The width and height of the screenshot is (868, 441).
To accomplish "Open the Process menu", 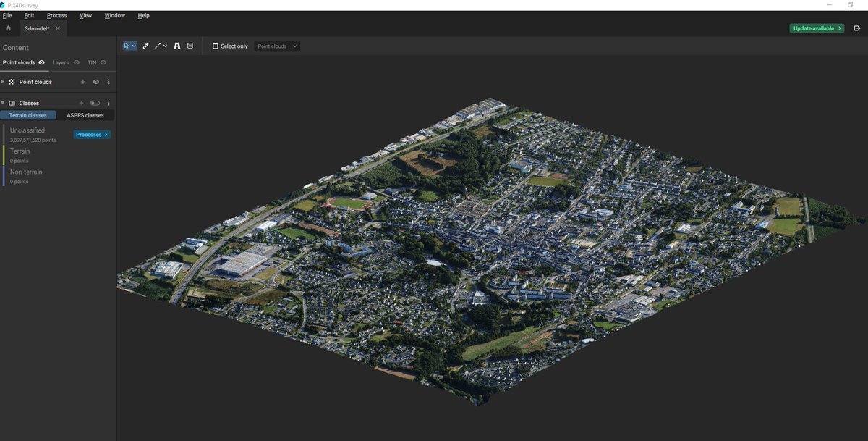I will pos(56,15).
